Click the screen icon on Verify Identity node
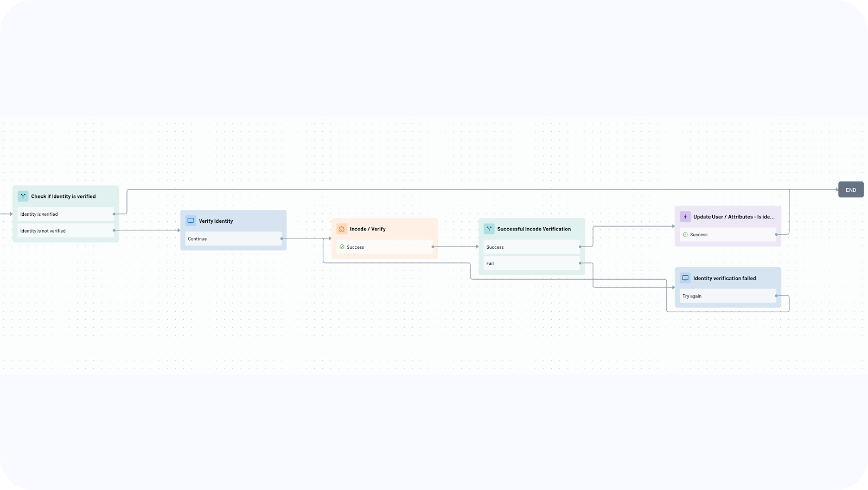This screenshot has height=490, width=868. [x=190, y=221]
